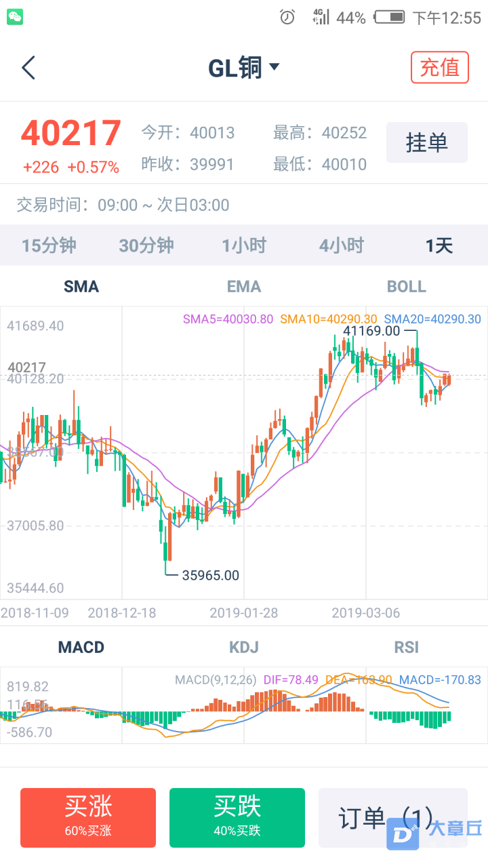This screenshot has width=488, height=868.
Task: Show BOLL indicator on chart
Action: [x=407, y=287]
